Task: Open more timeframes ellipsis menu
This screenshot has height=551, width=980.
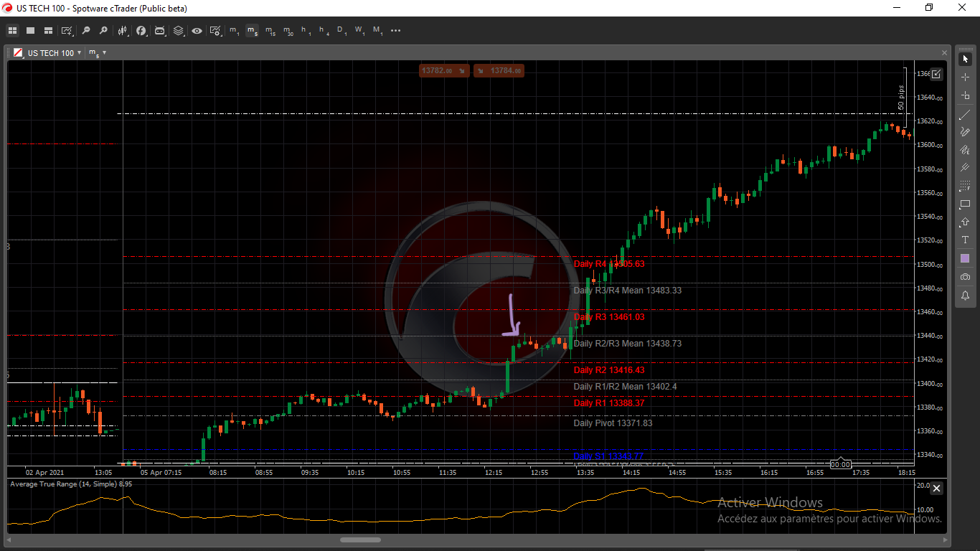Action: click(395, 31)
